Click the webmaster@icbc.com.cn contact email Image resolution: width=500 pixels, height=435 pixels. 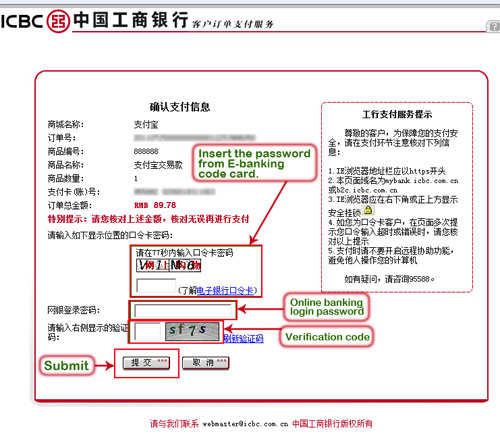pos(245,424)
